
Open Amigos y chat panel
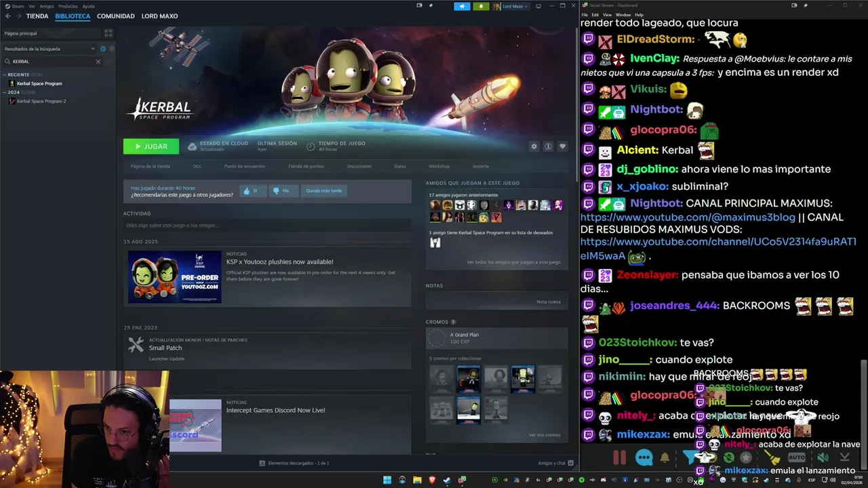pos(555,463)
